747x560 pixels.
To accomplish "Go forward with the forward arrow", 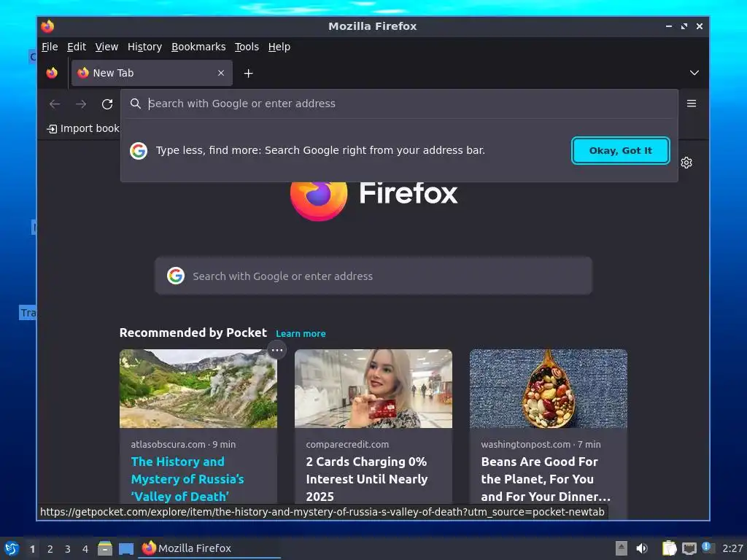I will click(81, 104).
